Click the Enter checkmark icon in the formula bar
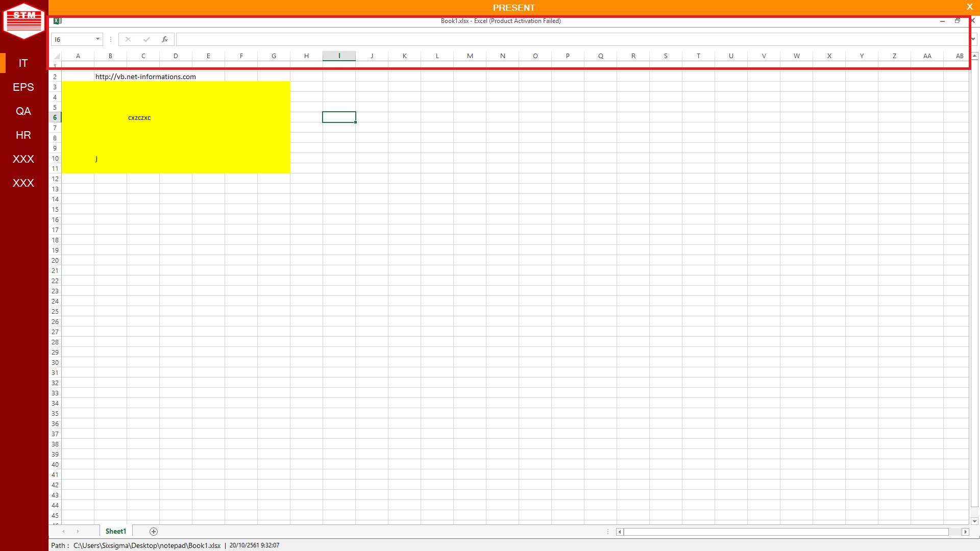The width and height of the screenshot is (980, 551). (x=146, y=39)
